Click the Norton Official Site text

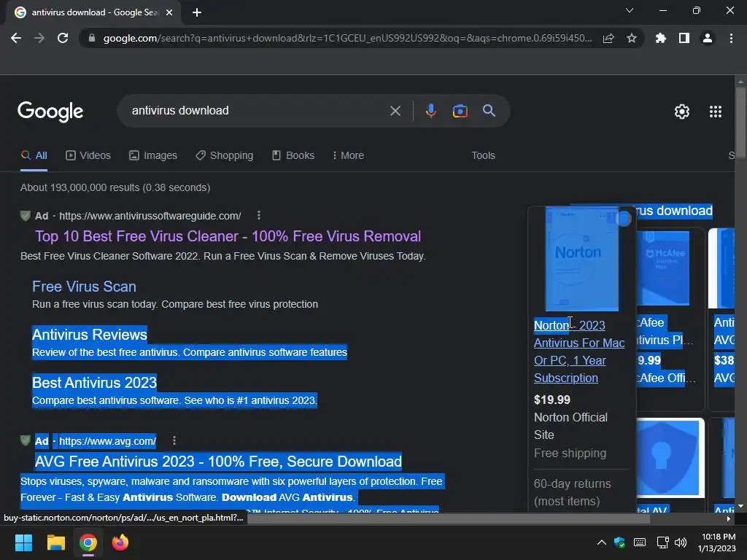coord(570,426)
